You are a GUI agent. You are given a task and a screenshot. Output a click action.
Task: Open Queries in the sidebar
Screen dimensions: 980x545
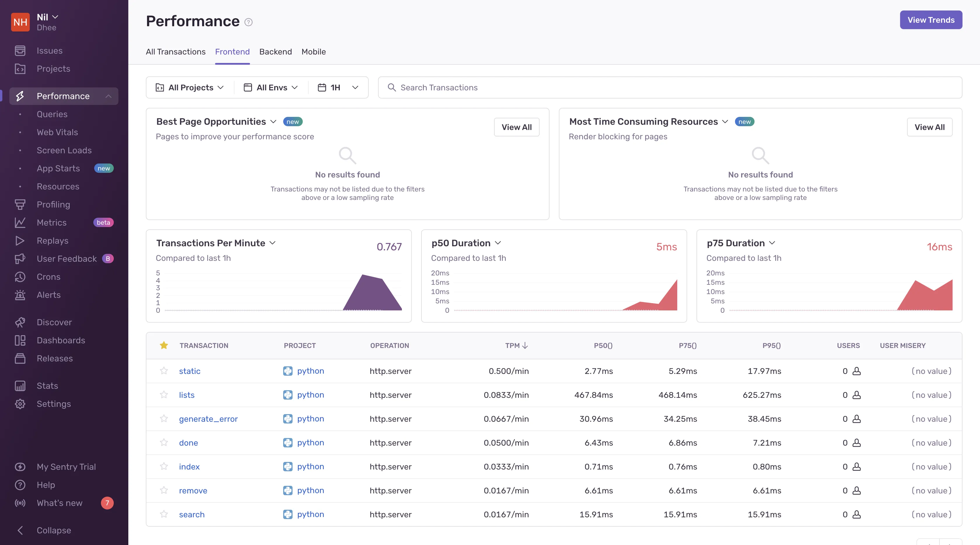coord(52,115)
